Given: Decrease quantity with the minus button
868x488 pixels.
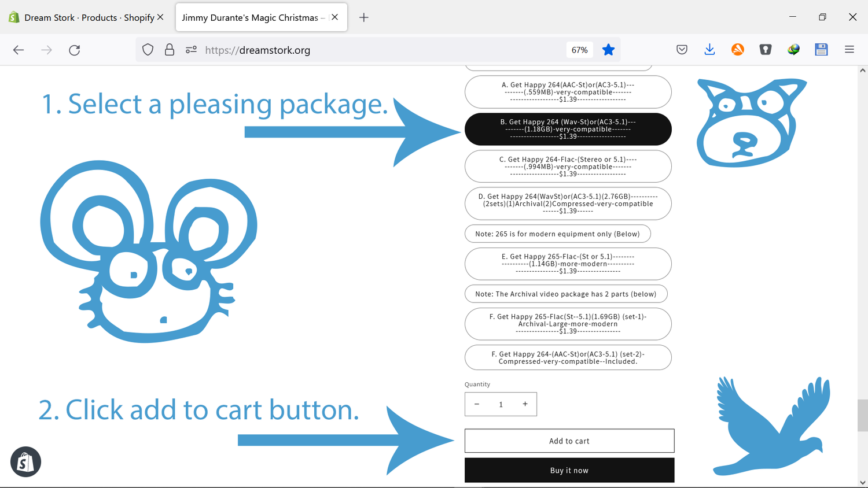Looking at the screenshot, I should 477,404.
